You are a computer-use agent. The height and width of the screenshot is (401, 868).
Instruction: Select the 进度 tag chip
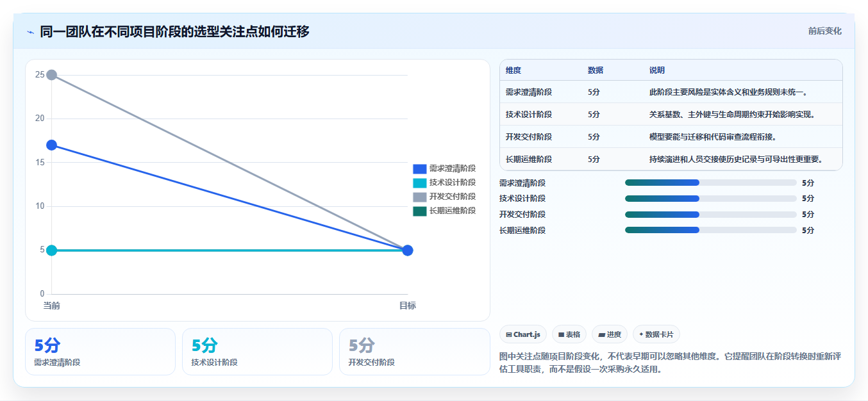coord(610,334)
